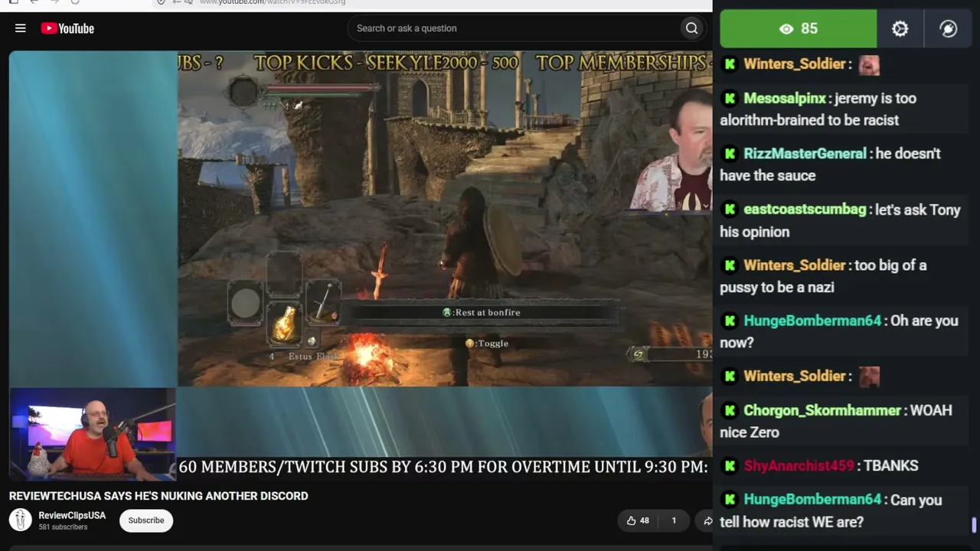The width and height of the screenshot is (980, 551).
Task: Open the RizzMasterGeneral username in chat
Action: pos(805,153)
